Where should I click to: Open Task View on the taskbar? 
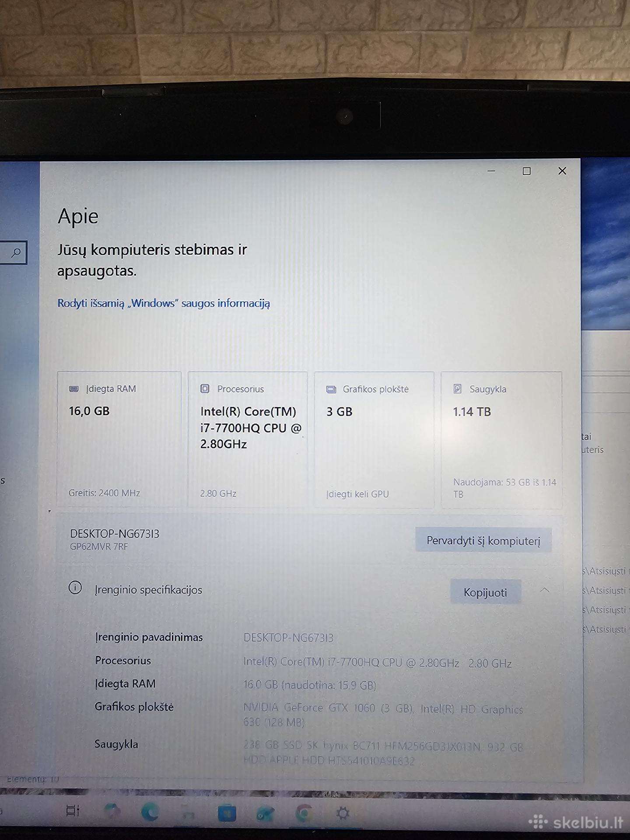[73, 811]
